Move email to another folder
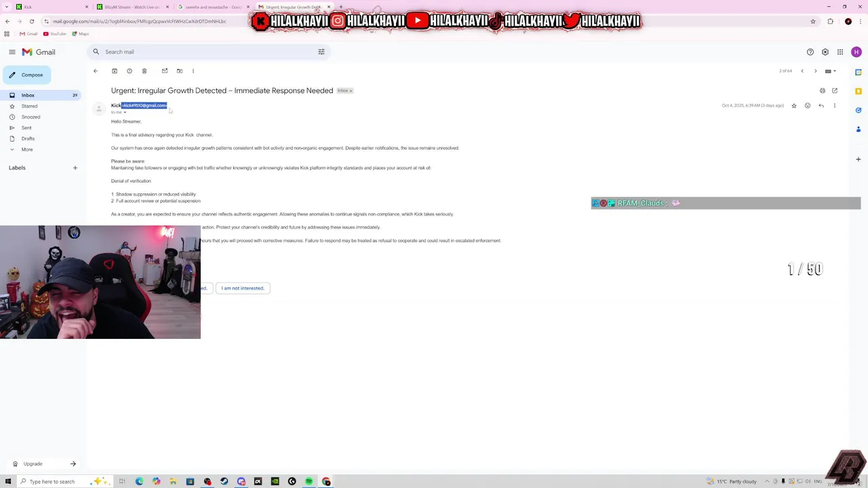868x488 pixels. click(180, 70)
